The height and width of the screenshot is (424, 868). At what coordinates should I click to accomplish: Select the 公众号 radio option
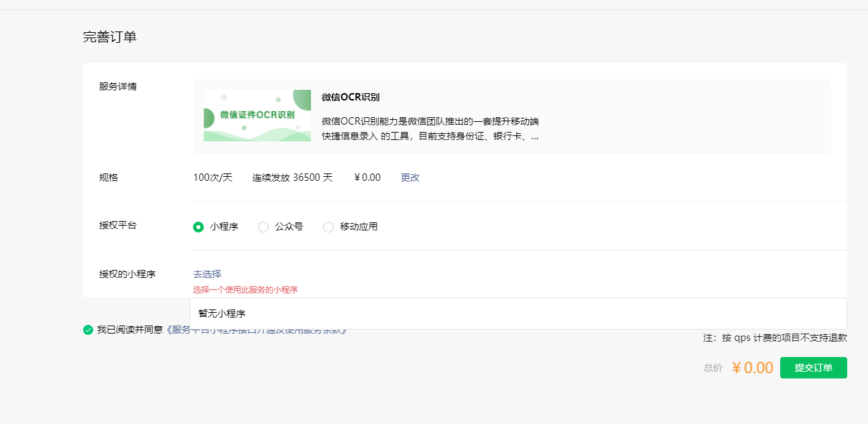263,227
